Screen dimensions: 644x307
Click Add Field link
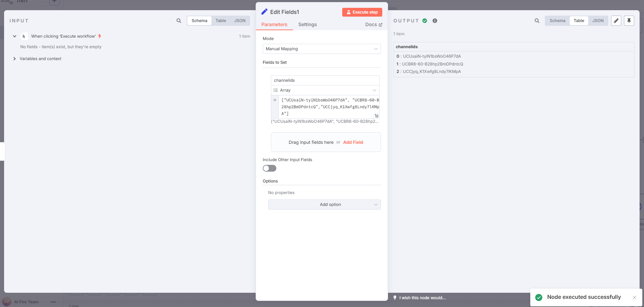pos(353,142)
